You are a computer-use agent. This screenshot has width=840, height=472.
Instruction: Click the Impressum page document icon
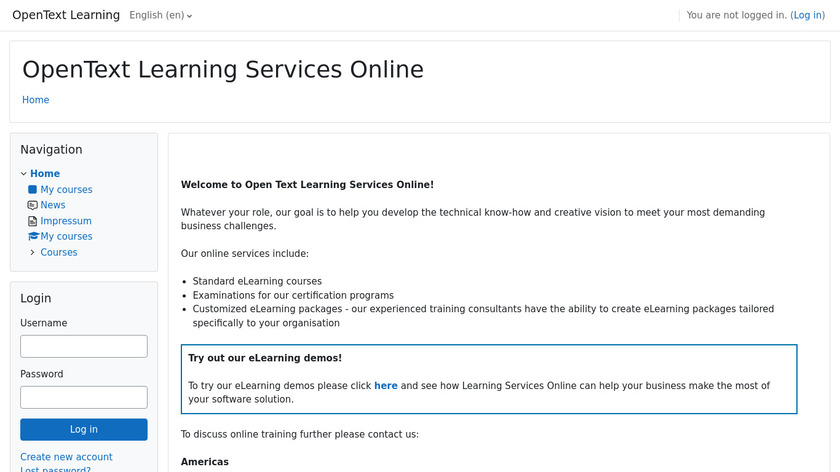(x=33, y=221)
